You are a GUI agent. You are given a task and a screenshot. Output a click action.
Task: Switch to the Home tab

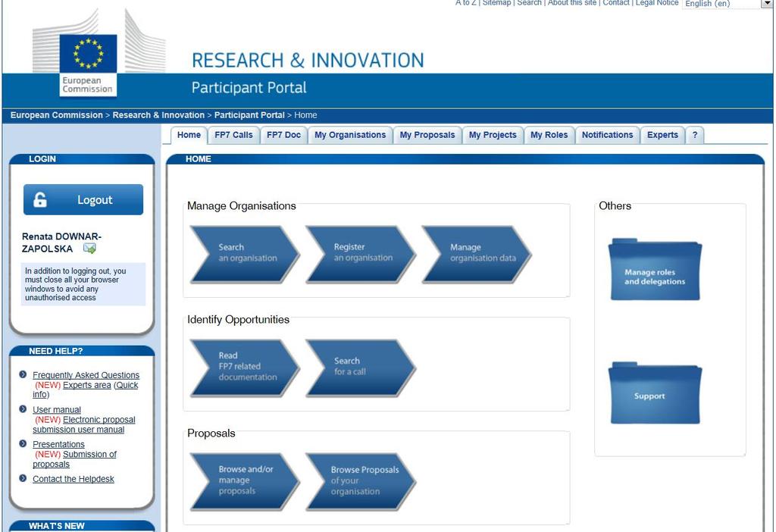(189, 135)
